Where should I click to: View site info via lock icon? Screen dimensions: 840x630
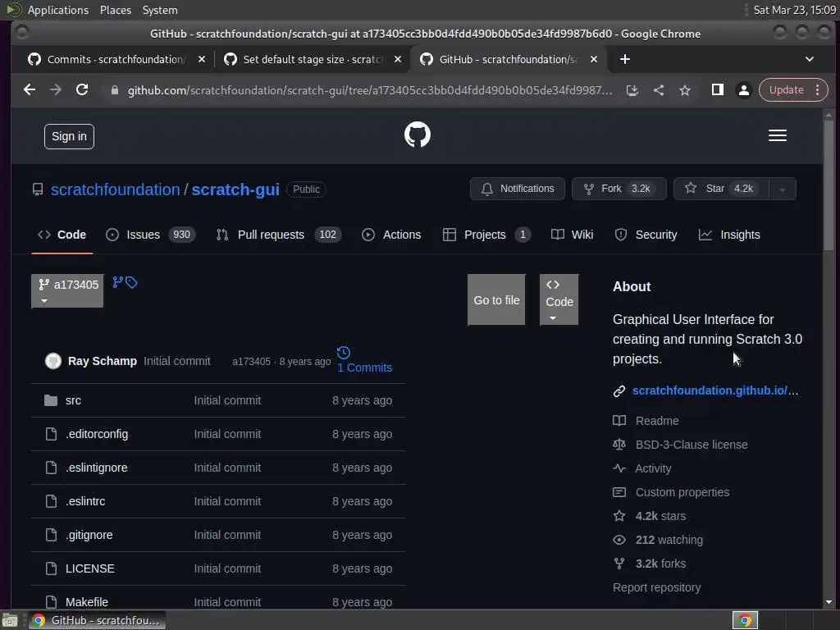pyautogui.click(x=115, y=90)
